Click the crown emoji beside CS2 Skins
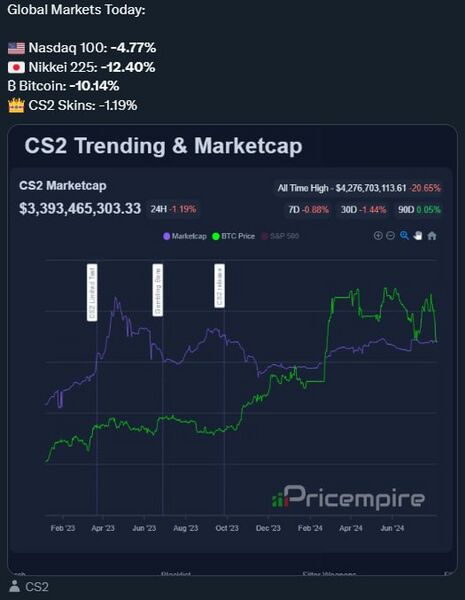Screen dimensions: 465x600 (x=16, y=105)
